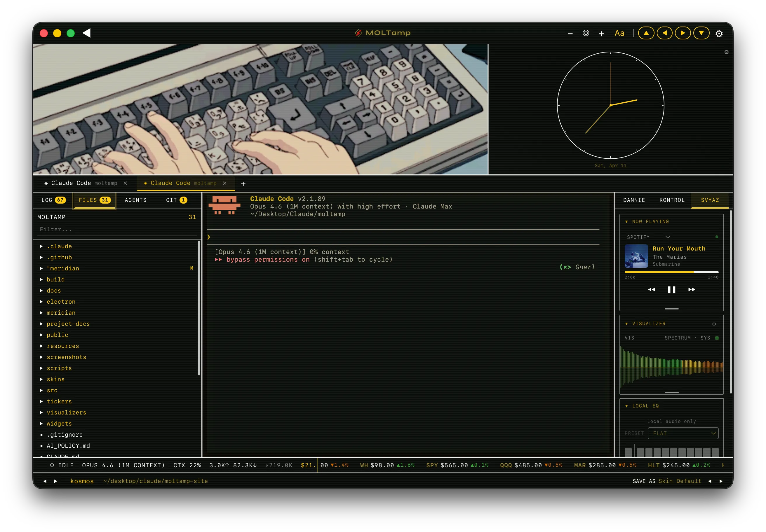
Task: Open the LOG tab
Action: click(53, 200)
